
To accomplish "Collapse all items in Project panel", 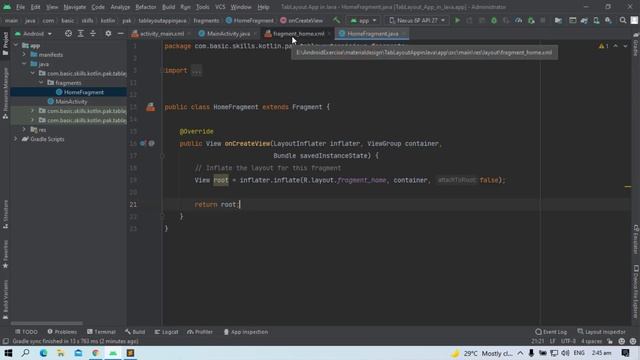I will [x=93, y=33].
